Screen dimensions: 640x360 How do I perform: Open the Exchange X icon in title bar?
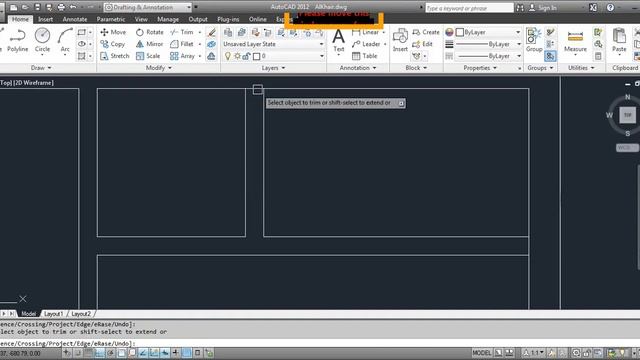pyautogui.click(x=593, y=7)
